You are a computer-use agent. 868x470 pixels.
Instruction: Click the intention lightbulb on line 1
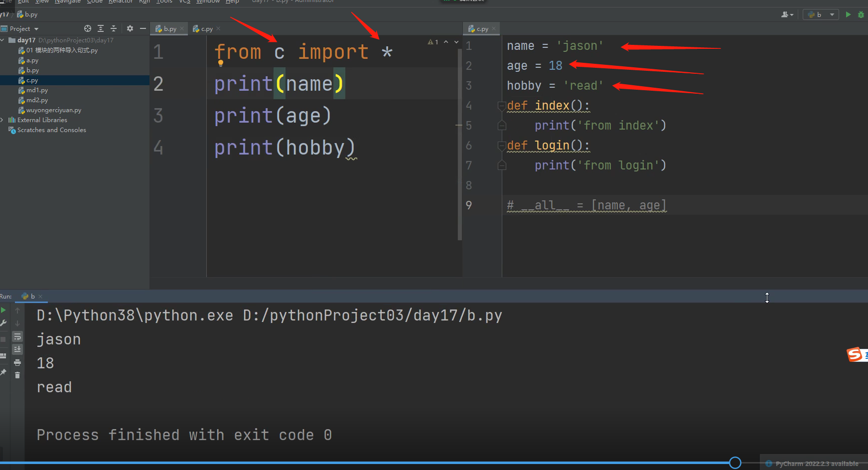(x=220, y=63)
